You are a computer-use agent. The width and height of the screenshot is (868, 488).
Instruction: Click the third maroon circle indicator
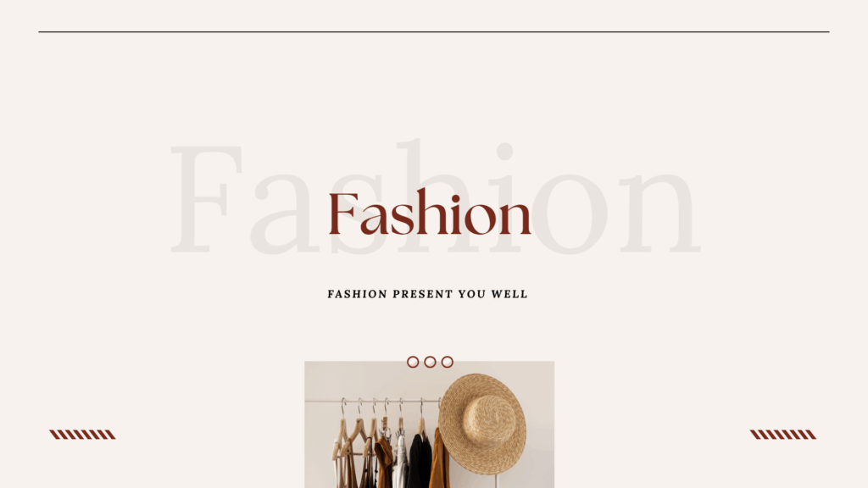point(448,362)
